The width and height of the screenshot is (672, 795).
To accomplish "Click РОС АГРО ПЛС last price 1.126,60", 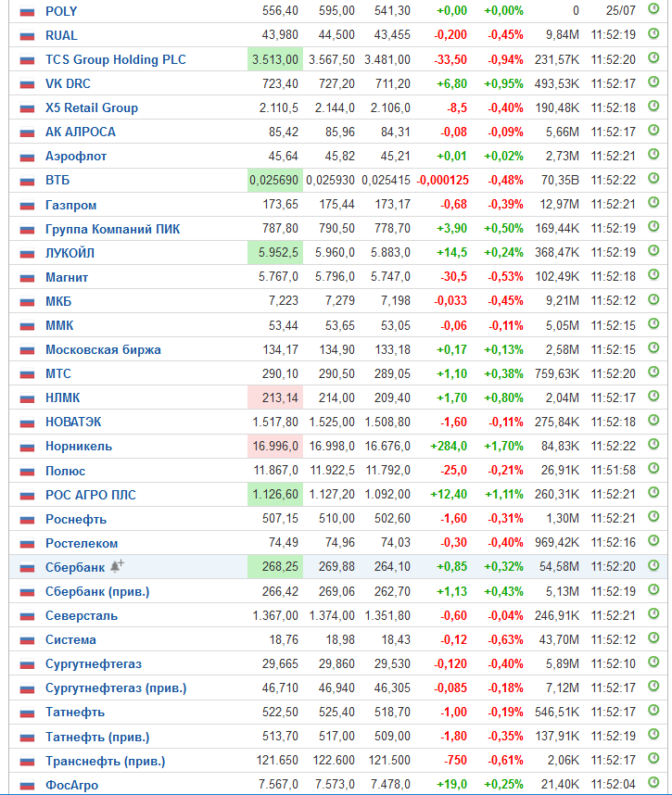I will click(x=275, y=495).
